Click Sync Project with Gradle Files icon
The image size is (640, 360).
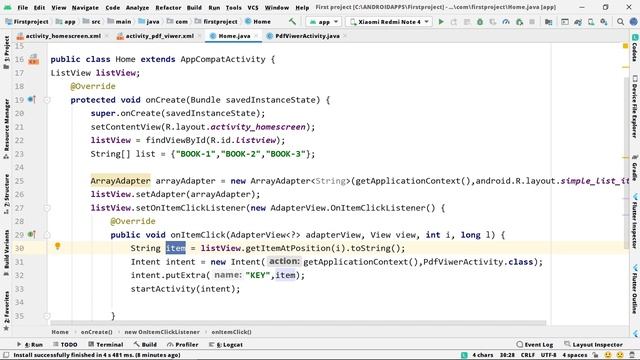pyautogui.click(x=578, y=22)
